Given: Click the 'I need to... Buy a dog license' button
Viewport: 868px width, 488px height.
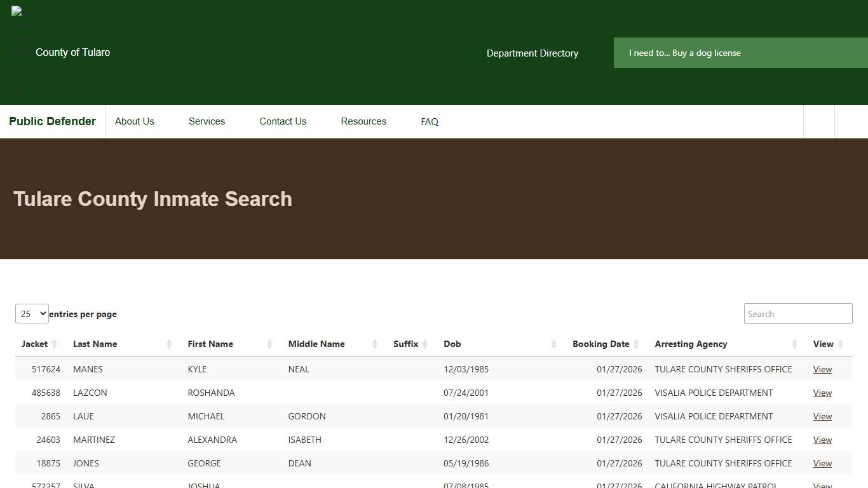Looking at the screenshot, I should coord(685,53).
